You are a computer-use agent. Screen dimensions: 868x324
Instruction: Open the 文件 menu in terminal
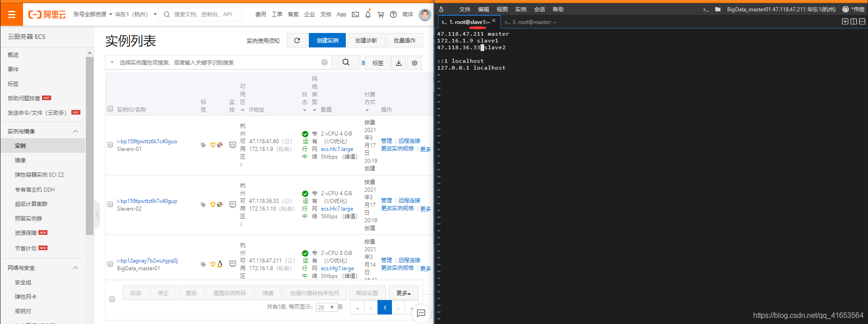tap(465, 9)
